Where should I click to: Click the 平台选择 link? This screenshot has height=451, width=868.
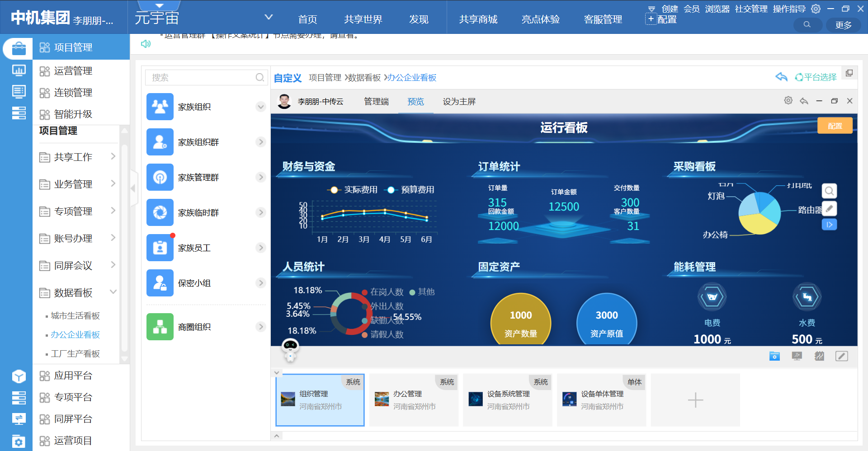[816, 77]
